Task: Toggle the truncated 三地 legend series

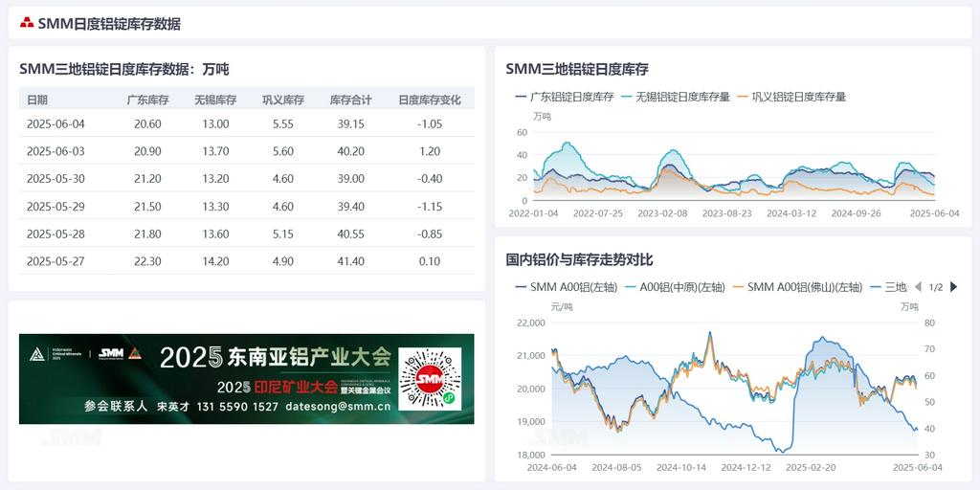Action: point(888,287)
